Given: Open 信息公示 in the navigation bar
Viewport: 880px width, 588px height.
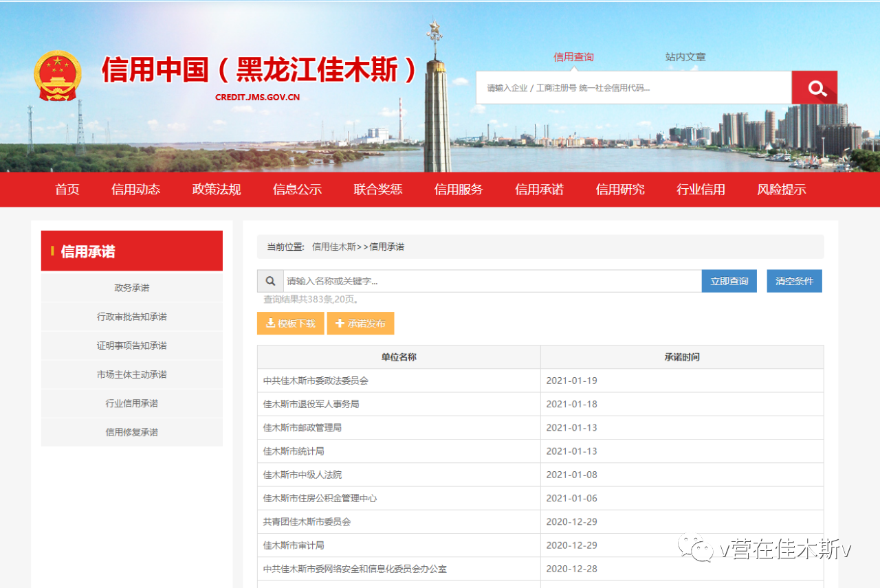Looking at the screenshot, I should click(x=297, y=190).
